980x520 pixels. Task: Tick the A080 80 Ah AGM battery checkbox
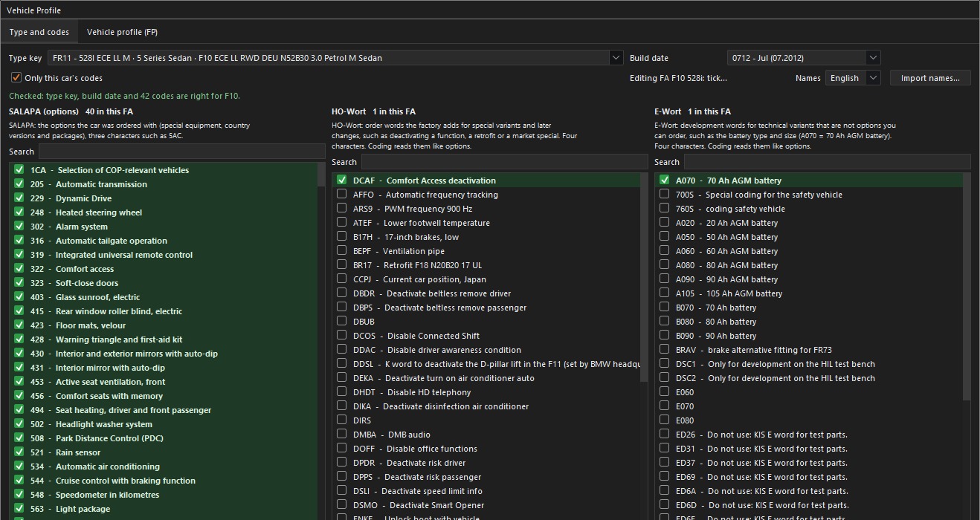[x=665, y=265]
